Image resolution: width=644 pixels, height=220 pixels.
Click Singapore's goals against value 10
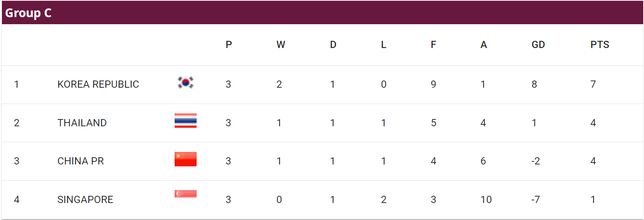[486, 200]
